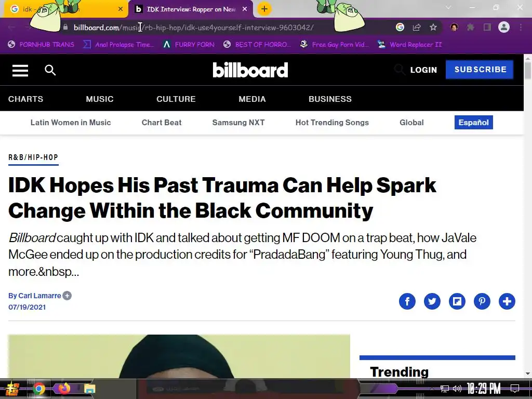The width and height of the screenshot is (532, 399).
Task: Open the Business menu
Action: (x=330, y=99)
